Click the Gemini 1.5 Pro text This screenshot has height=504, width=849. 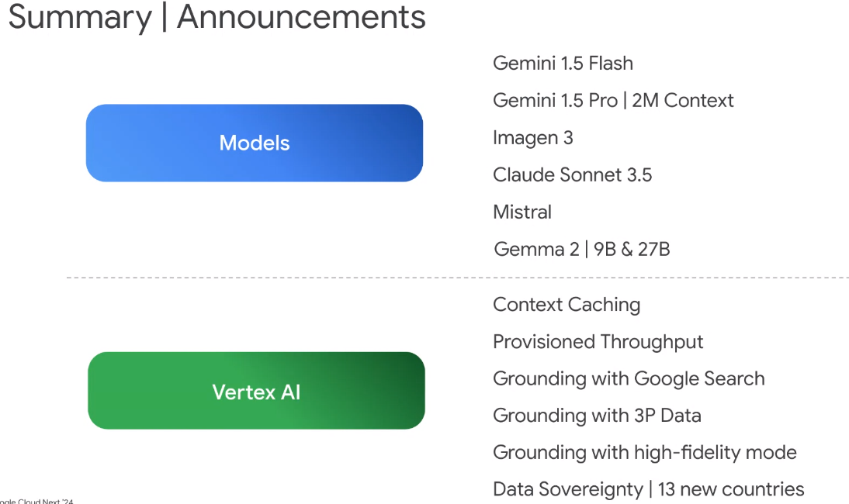[x=555, y=101]
